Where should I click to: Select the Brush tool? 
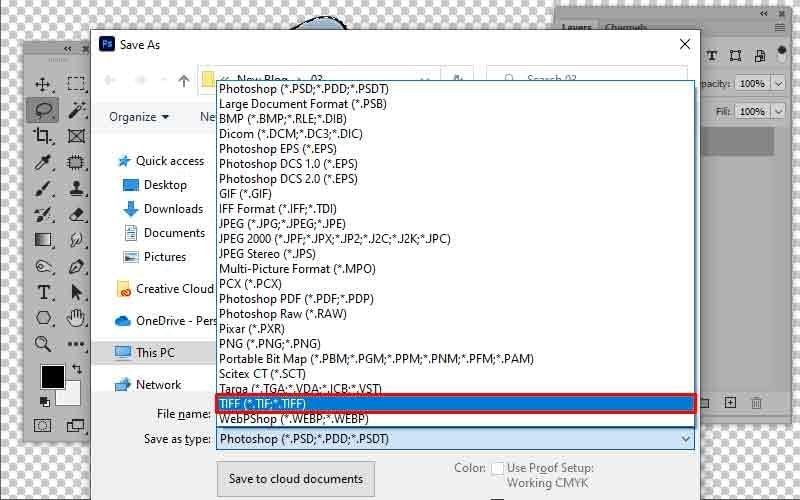click(43, 188)
